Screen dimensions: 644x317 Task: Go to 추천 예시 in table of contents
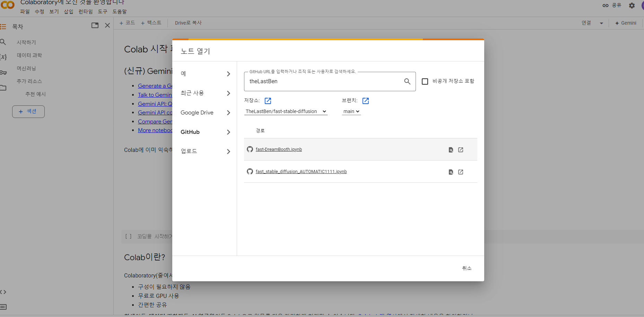[35, 94]
